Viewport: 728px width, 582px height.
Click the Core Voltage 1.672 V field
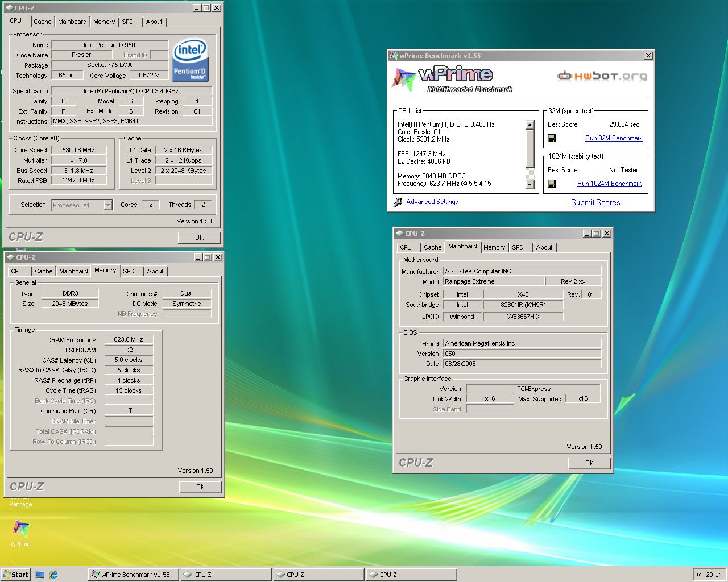click(149, 75)
